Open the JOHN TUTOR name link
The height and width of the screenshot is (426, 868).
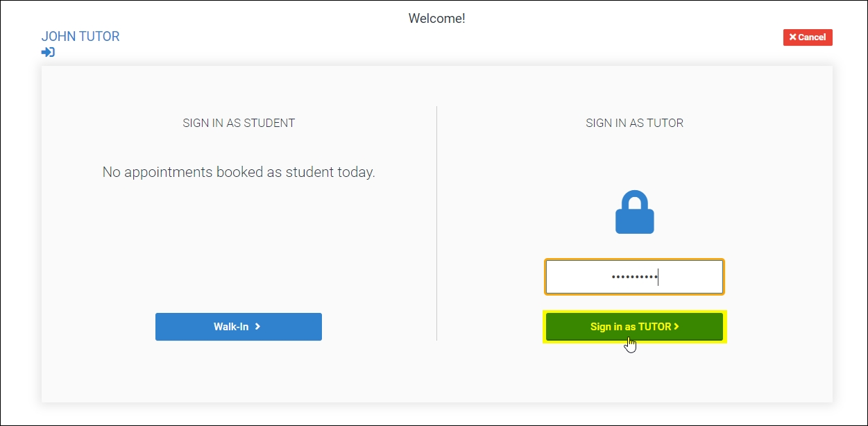[80, 36]
